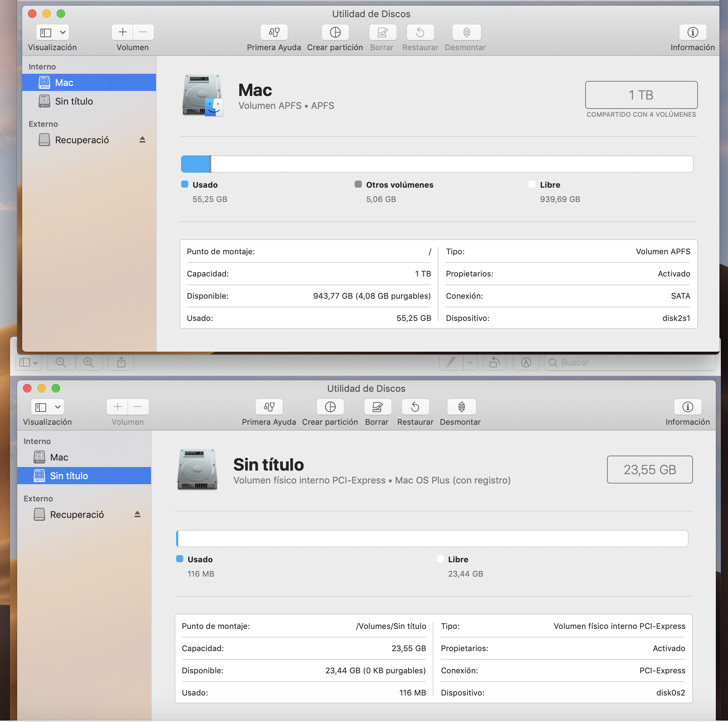Eject Recuperació disk in bottom window sidebar
Screen dimensions: 728x722
point(137,514)
